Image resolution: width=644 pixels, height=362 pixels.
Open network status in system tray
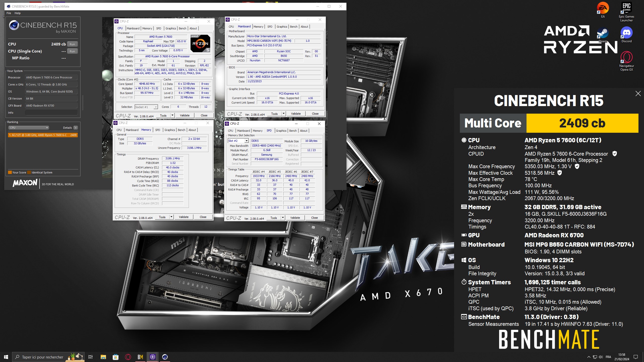click(595, 357)
